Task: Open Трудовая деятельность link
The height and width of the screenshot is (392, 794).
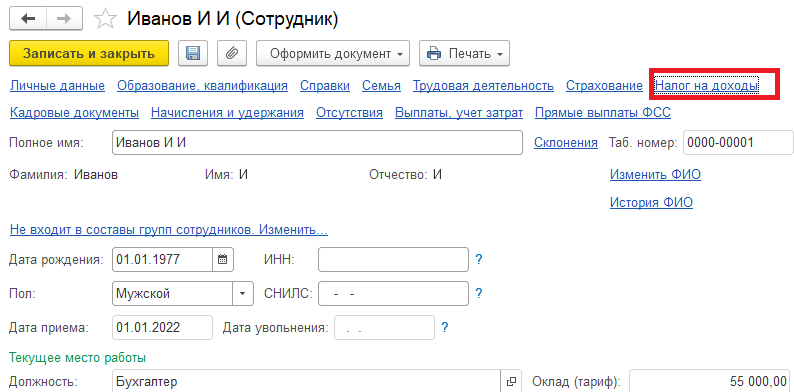Action: 484,86
